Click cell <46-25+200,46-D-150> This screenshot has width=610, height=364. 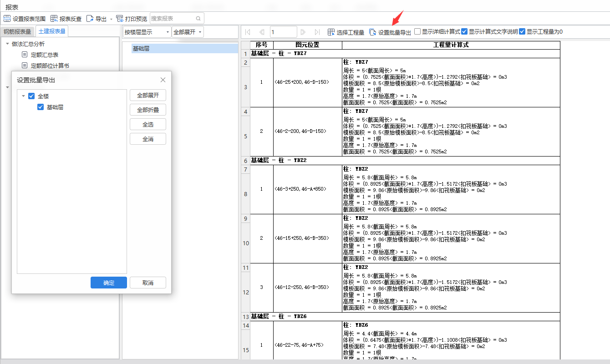[308, 82]
